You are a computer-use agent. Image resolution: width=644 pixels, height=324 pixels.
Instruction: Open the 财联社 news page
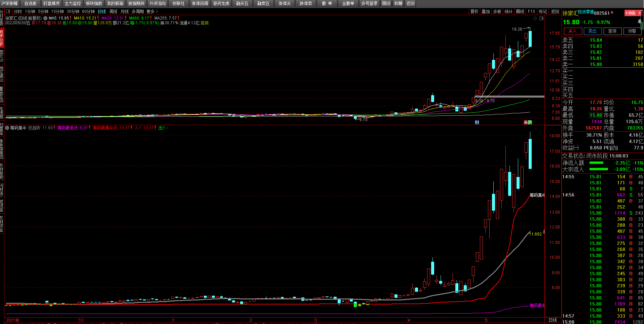point(179,3)
